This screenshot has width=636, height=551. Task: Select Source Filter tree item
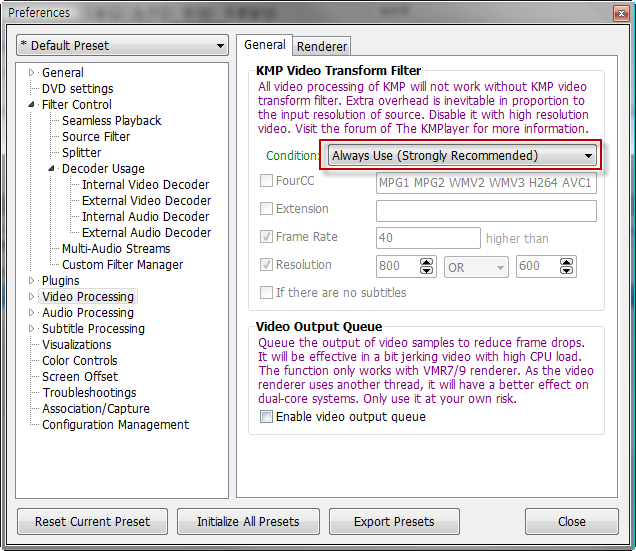[x=96, y=136]
